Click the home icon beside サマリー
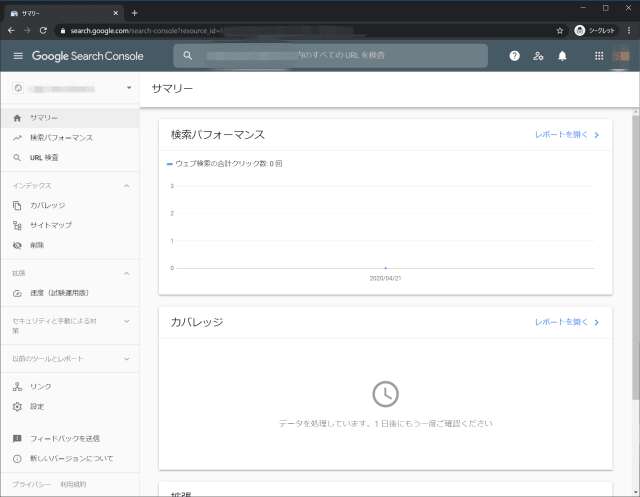This screenshot has width=640, height=497. 17,118
